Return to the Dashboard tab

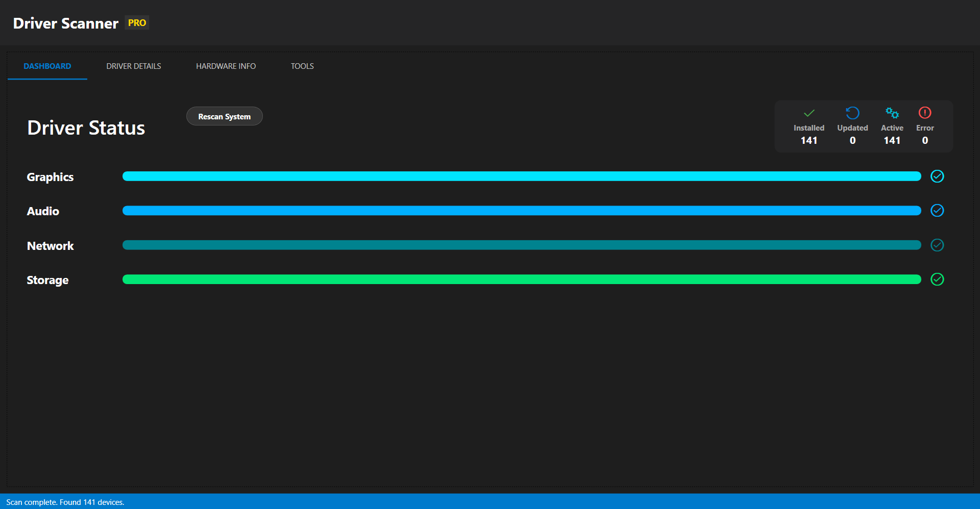coord(47,66)
